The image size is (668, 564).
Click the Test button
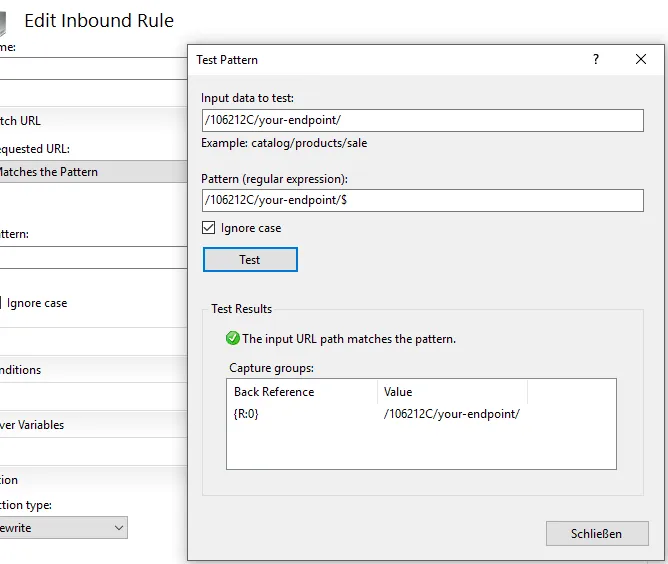(250, 260)
